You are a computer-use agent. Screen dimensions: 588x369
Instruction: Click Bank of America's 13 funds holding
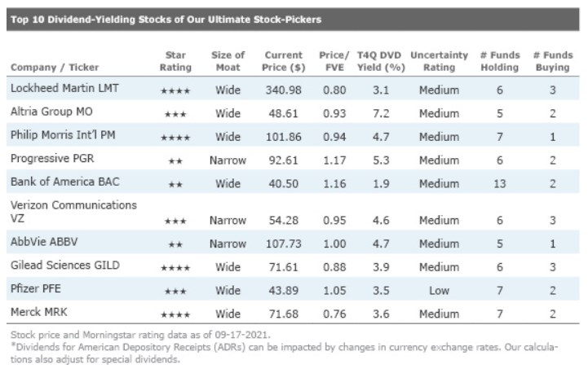[x=500, y=185]
